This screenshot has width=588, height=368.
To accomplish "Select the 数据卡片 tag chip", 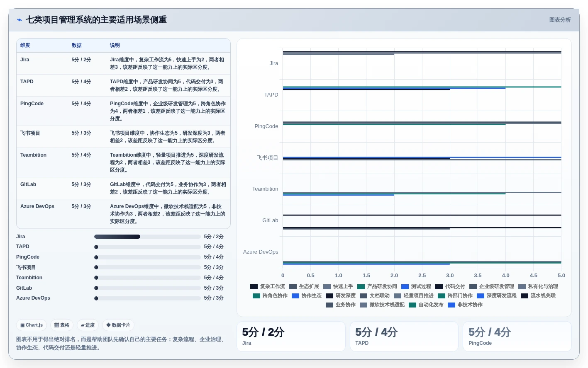I will click(x=118, y=325).
